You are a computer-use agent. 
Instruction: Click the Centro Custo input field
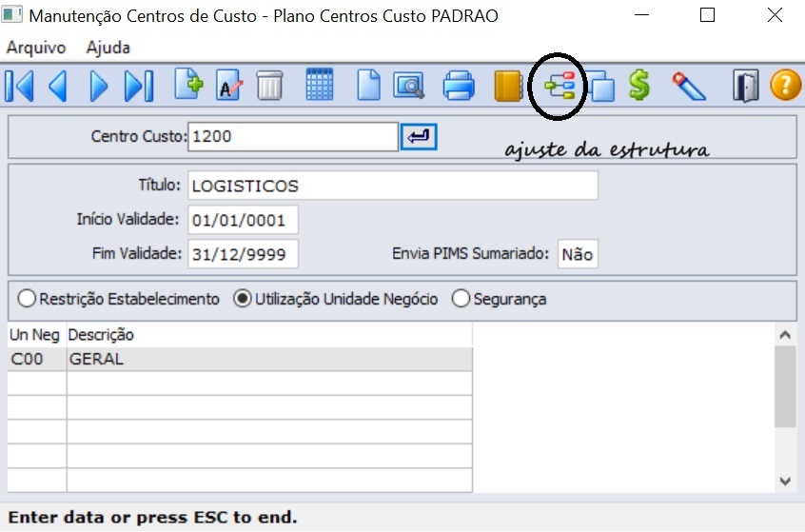[x=293, y=137]
